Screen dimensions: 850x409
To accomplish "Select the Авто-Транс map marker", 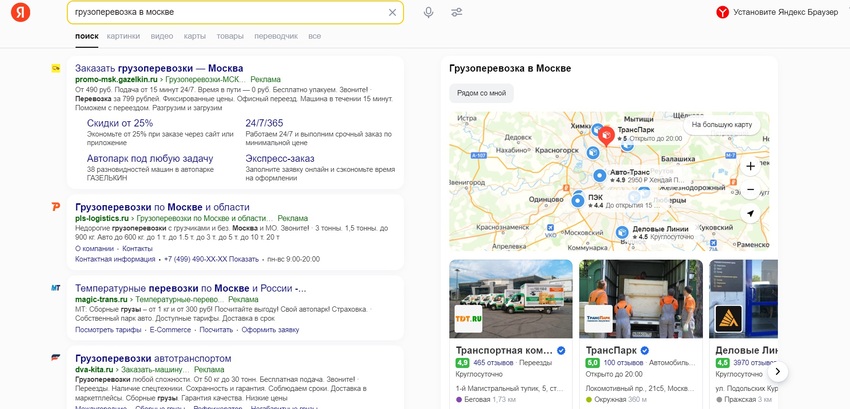I will 599,175.
